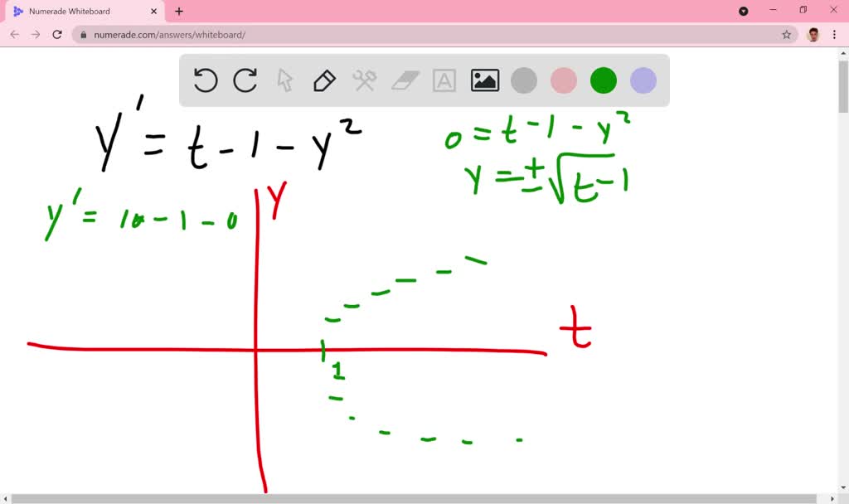This screenshot has width=849, height=504.
Task: Select the Pen drawing tool
Action: [x=323, y=80]
